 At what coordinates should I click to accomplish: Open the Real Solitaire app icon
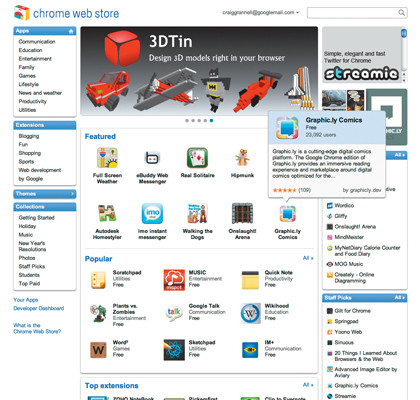point(197,158)
